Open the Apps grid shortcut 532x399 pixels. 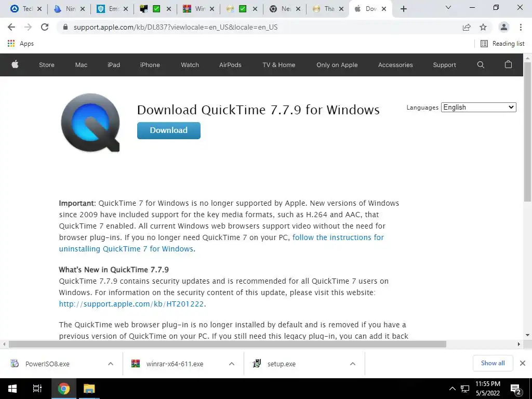(x=20, y=44)
